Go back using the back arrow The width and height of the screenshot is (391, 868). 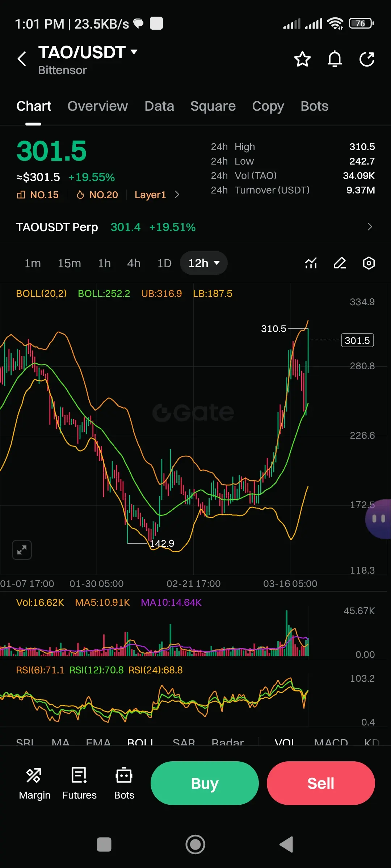(22, 59)
